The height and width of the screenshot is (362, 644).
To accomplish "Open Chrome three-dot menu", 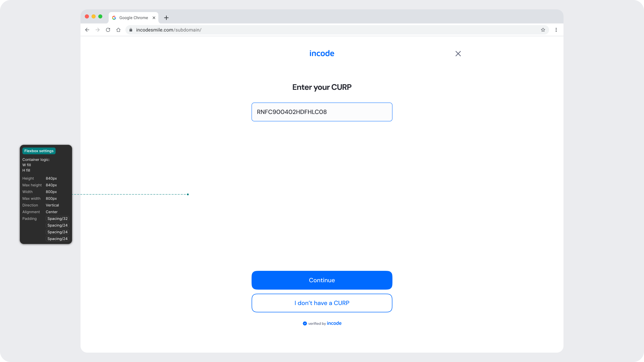I will point(556,30).
